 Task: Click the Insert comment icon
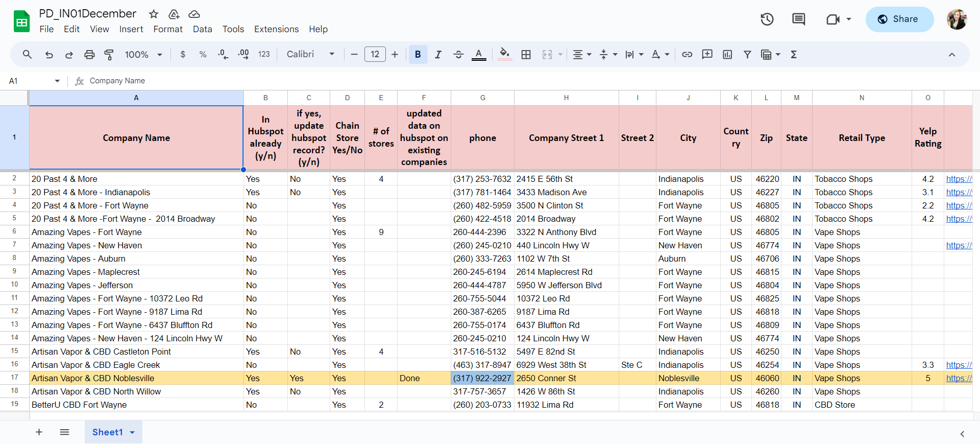(x=707, y=54)
